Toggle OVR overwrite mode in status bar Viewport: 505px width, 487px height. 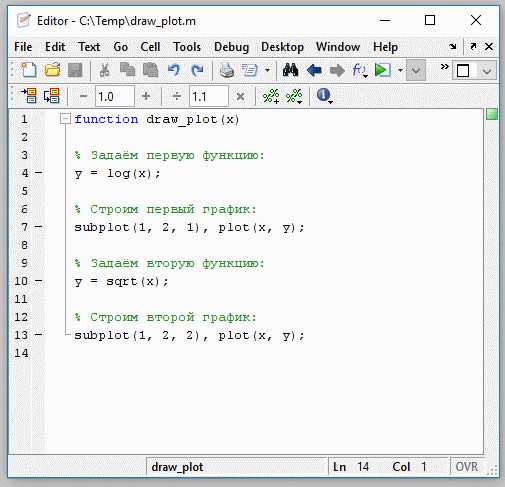(467, 467)
